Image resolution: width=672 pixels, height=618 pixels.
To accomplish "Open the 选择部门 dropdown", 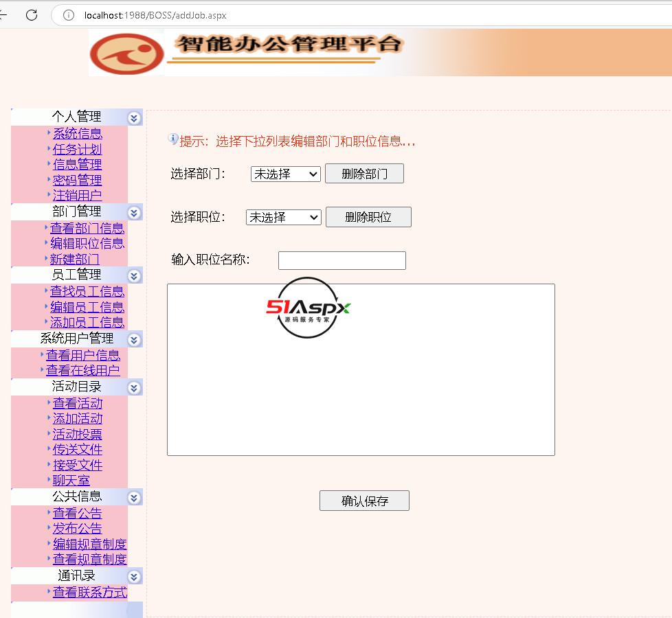I will click(x=285, y=174).
